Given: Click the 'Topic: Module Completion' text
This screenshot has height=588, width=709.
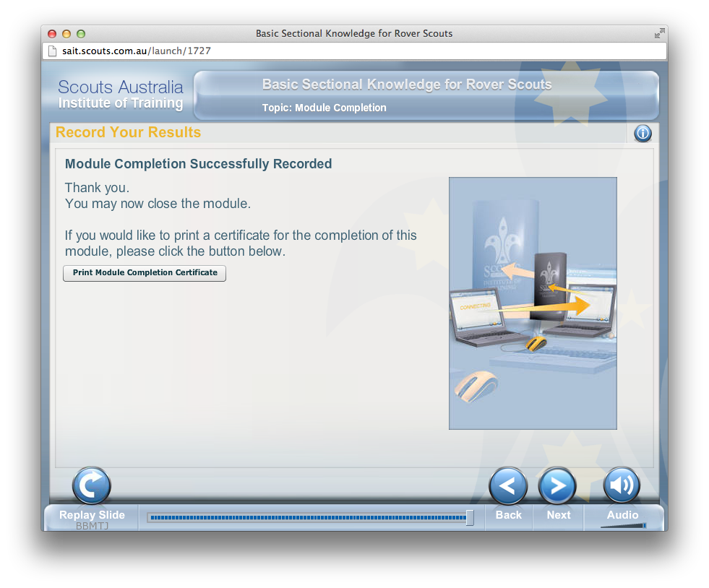Looking at the screenshot, I should coord(325,108).
